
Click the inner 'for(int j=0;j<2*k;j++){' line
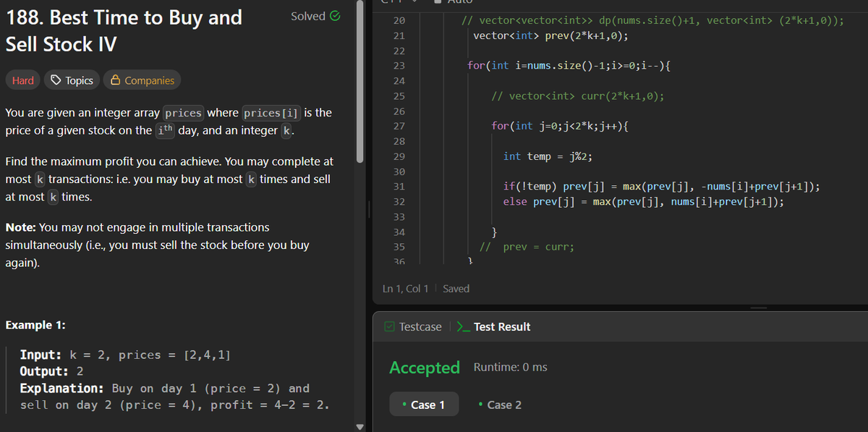pyautogui.click(x=560, y=126)
